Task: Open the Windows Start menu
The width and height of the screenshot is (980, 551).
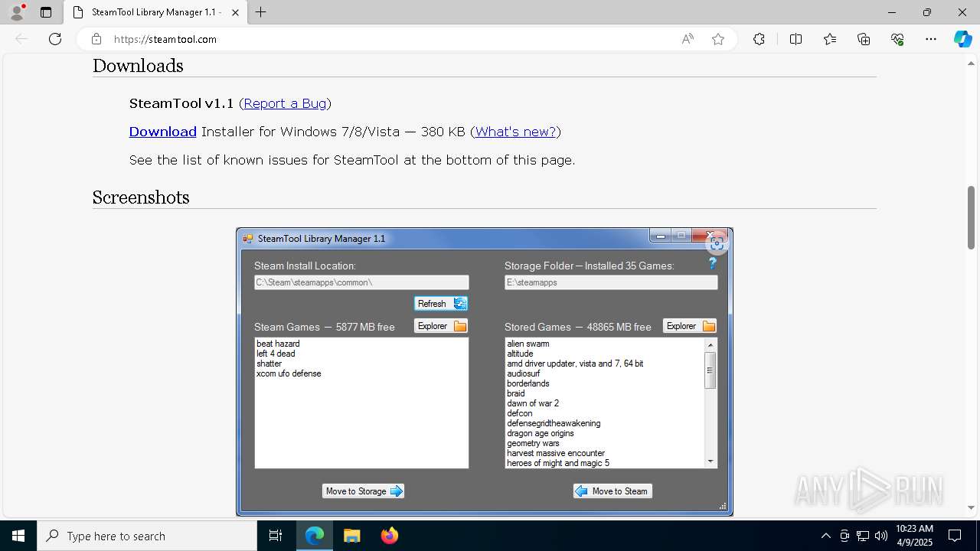Action: pos(18,536)
